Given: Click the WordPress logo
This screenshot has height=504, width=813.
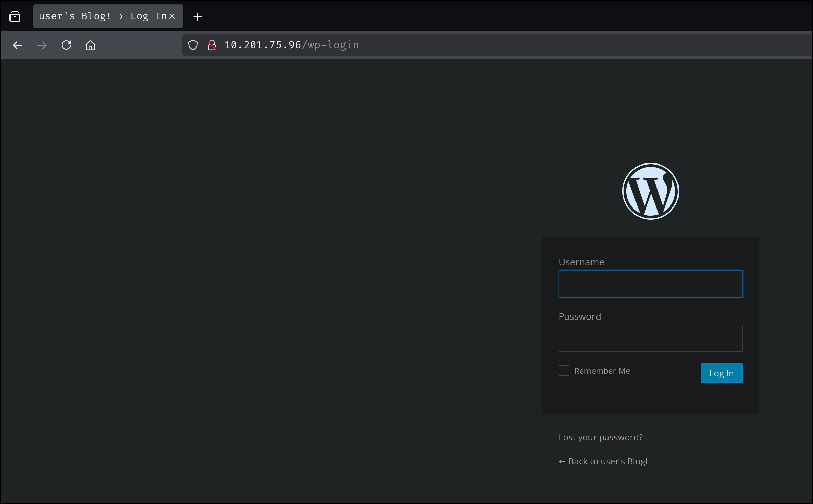Looking at the screenshot, I should (x=650, y=191).
